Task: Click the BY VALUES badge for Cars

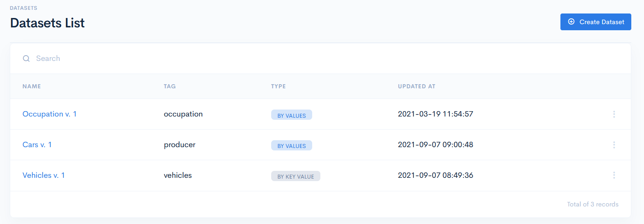Action: point(291,146)
